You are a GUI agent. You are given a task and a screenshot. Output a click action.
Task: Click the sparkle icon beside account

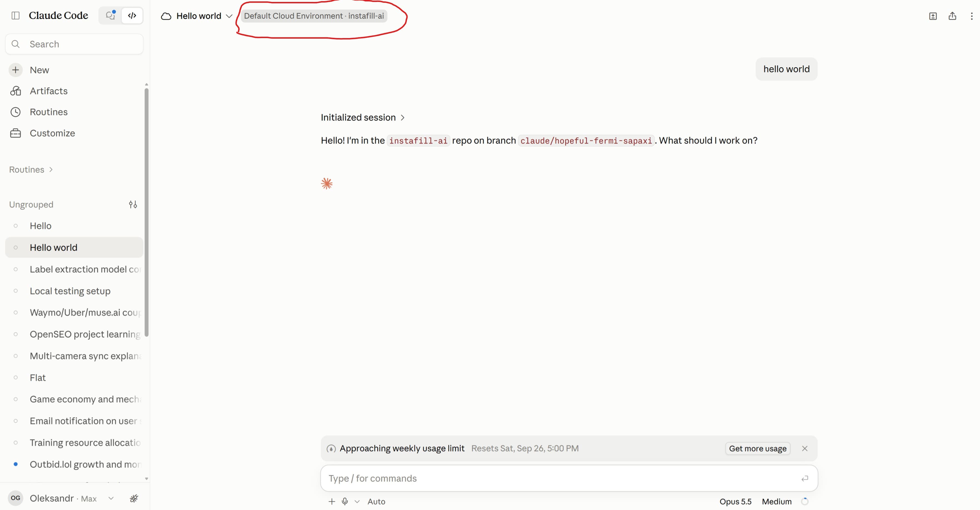click(134, 498)
